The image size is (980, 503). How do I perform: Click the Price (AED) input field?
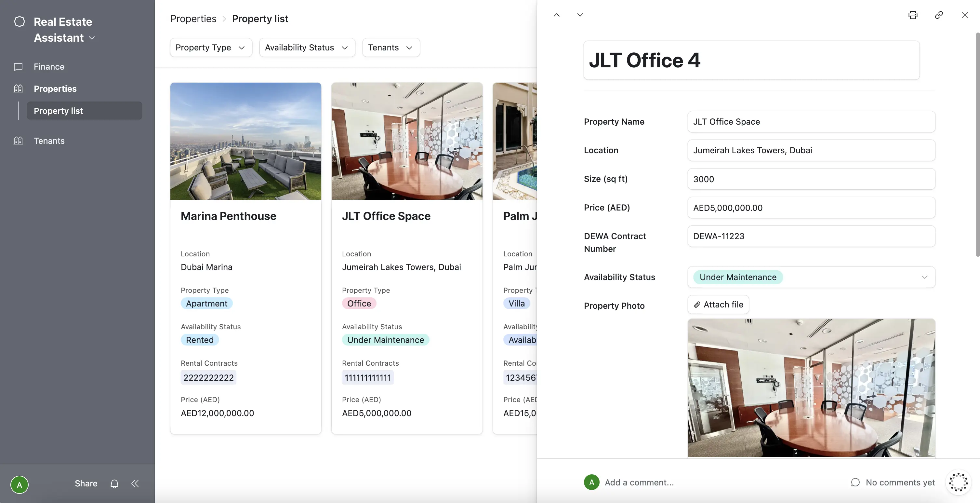811,208
